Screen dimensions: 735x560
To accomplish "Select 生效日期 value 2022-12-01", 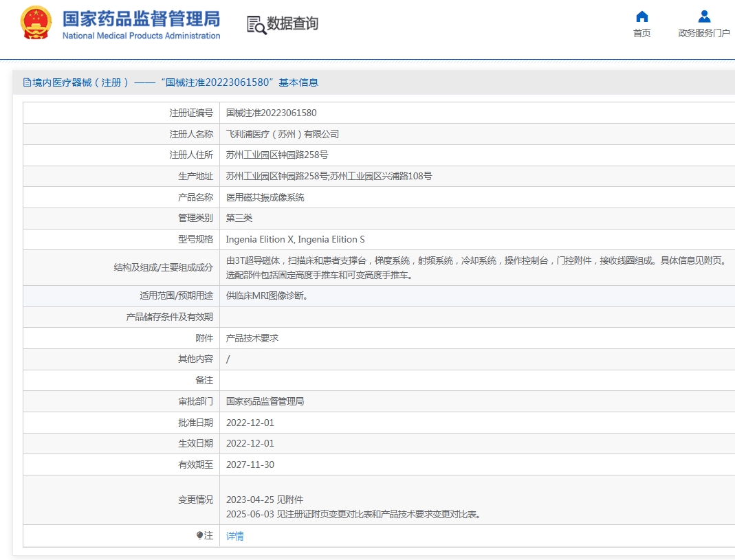I will tap(250, 443).
